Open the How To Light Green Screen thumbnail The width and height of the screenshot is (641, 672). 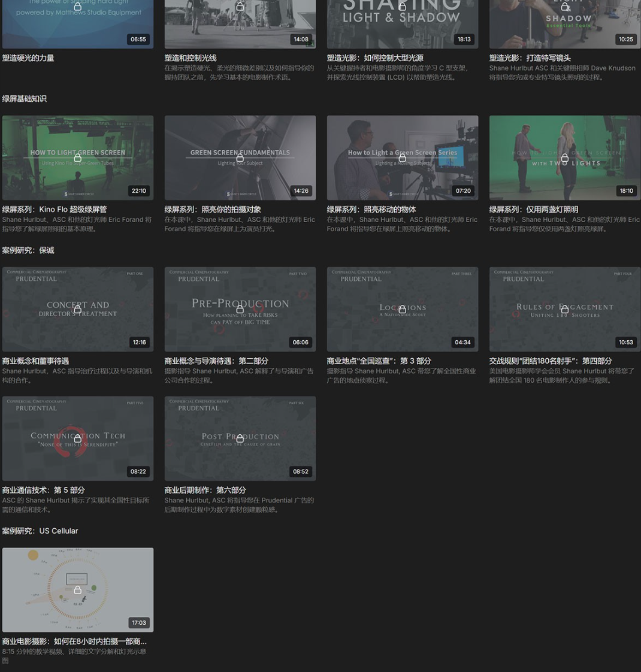[x=78, y=158]
